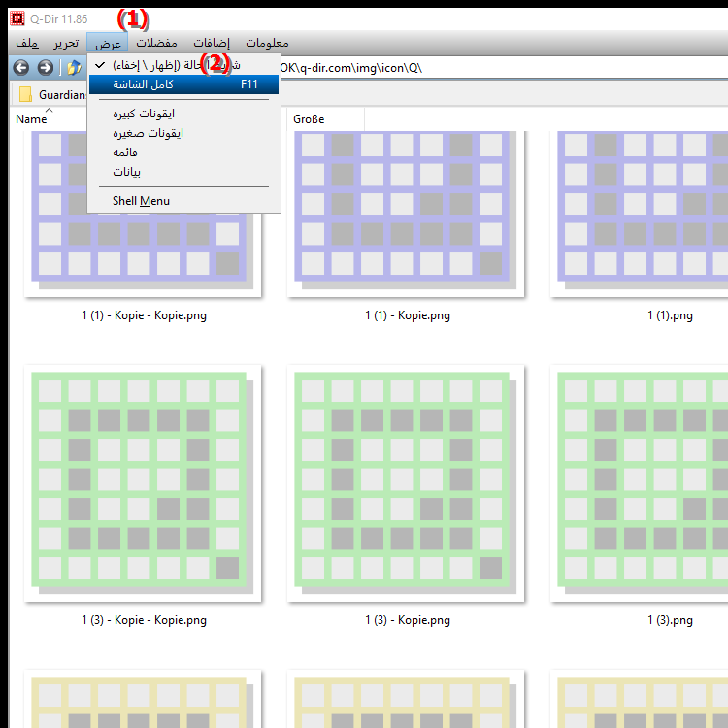Go forward with the right arrow button
The height and width of the screenshot is (728, 728).
point(46,68)
